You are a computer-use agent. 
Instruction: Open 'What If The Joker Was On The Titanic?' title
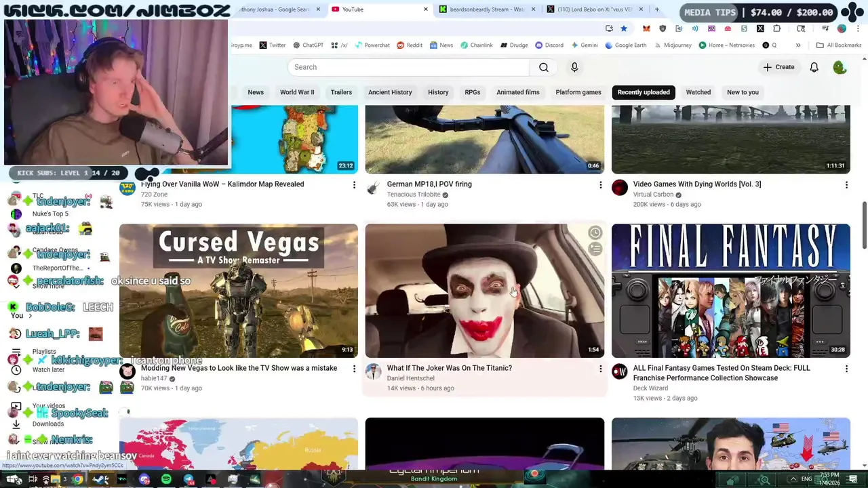coord(450,368)
